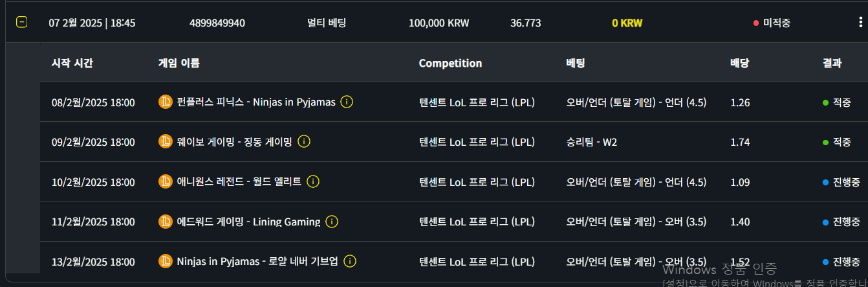868x287 pixels.
Task: Collapse the multi bet row with minus icon
Action: [21, 23]
